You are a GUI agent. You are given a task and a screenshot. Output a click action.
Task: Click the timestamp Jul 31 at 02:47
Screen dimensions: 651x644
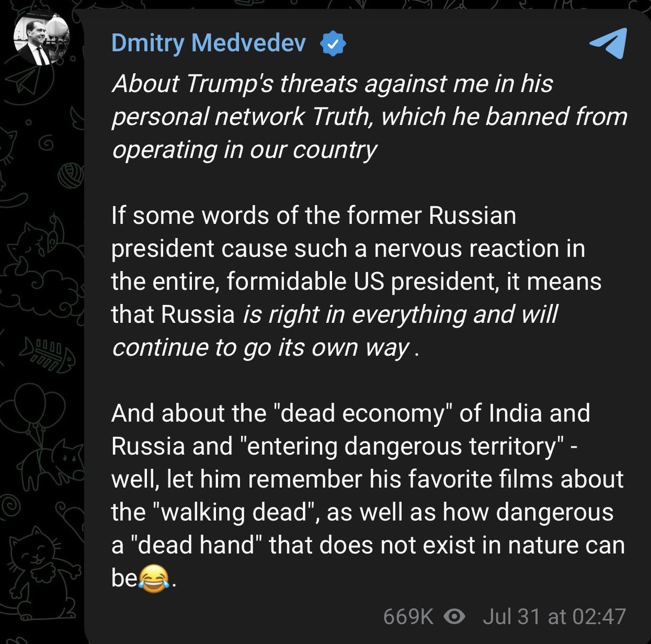554,616
